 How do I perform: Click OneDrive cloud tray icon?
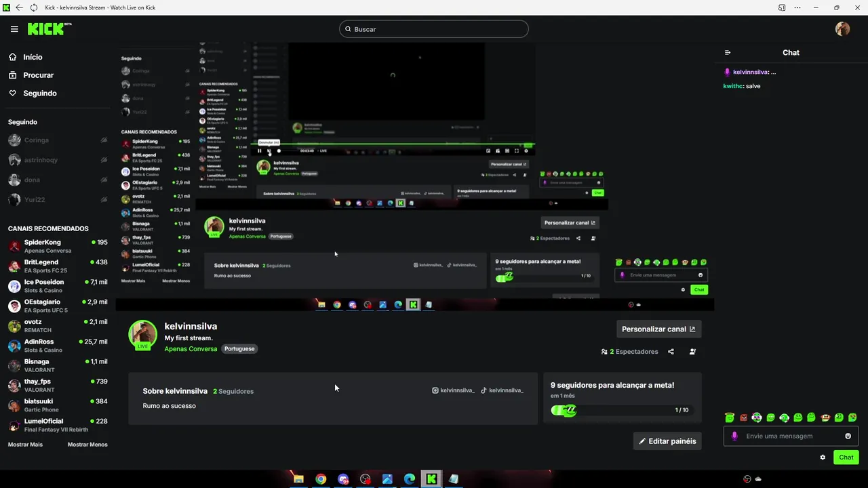758,479
